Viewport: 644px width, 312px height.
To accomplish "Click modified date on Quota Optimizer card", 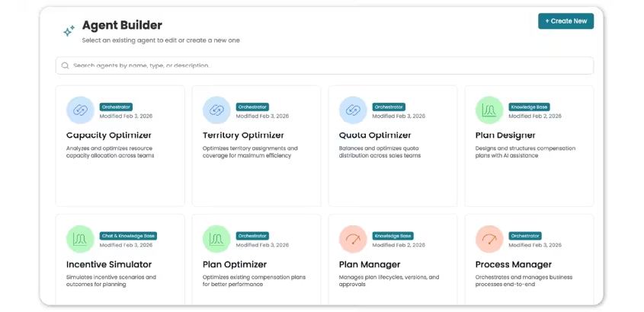I will [399, 116].
